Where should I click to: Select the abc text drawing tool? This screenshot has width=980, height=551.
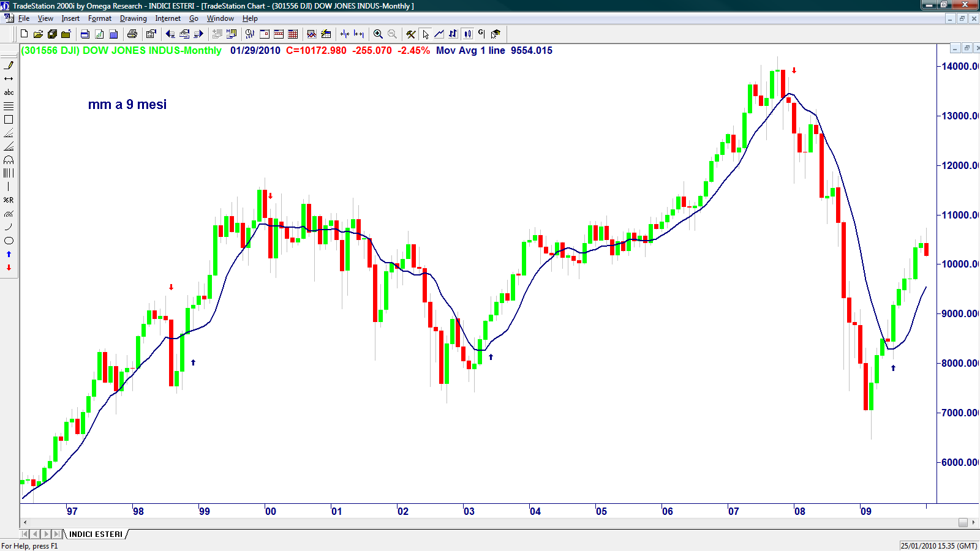(9, 92)
